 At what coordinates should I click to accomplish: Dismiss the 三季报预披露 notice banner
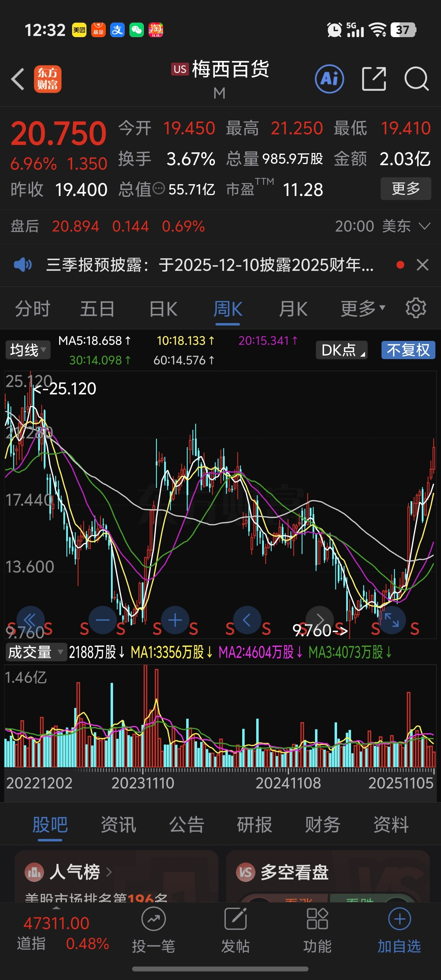(x=422, y=265)
